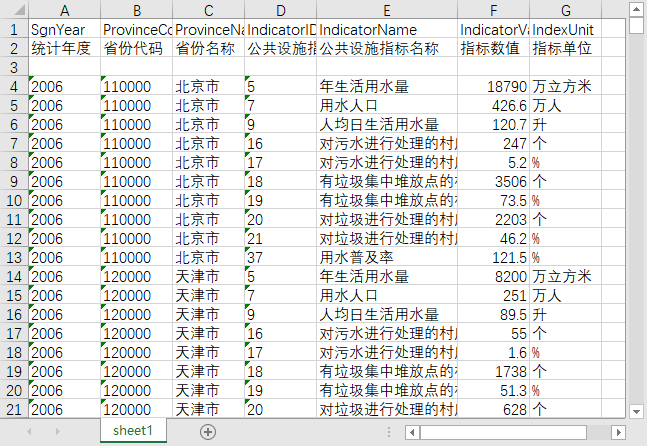Click 年生活用水量 cell in row 14
The width and height of the screenshot is (647, 446).
[387, 276]
